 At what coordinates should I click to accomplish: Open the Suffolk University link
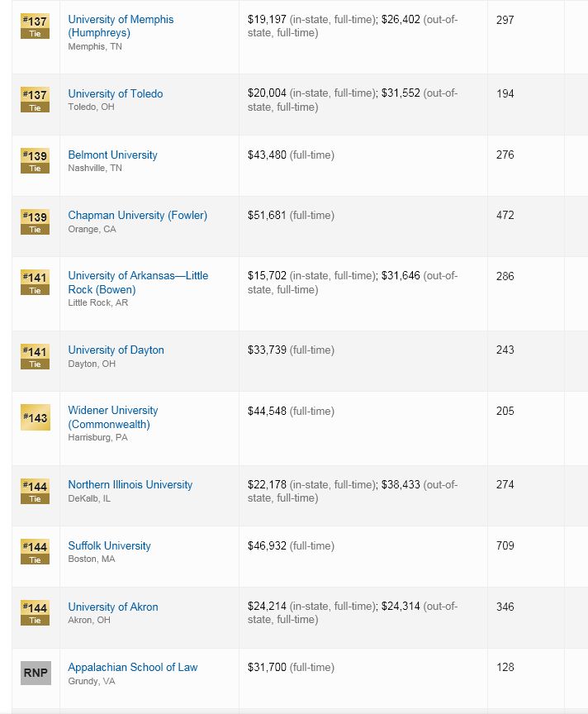[x=109, y=545]
